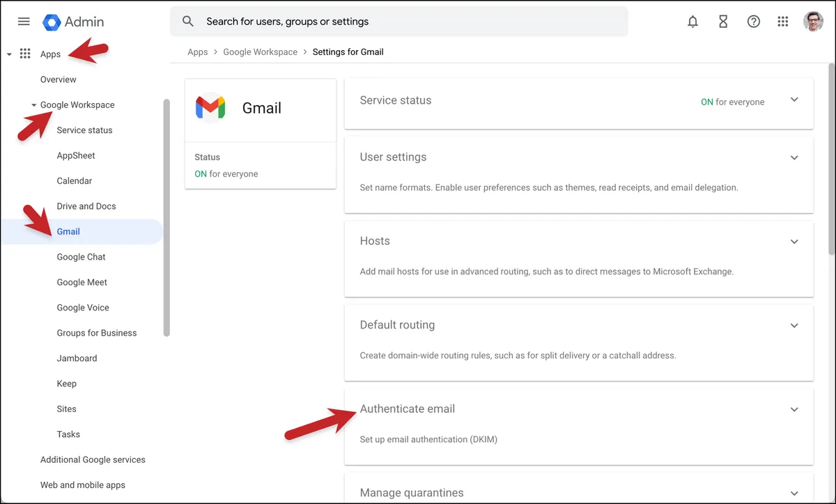Open the User settings section title
This screenshot has width=836, height=504.
click(393, 157)
